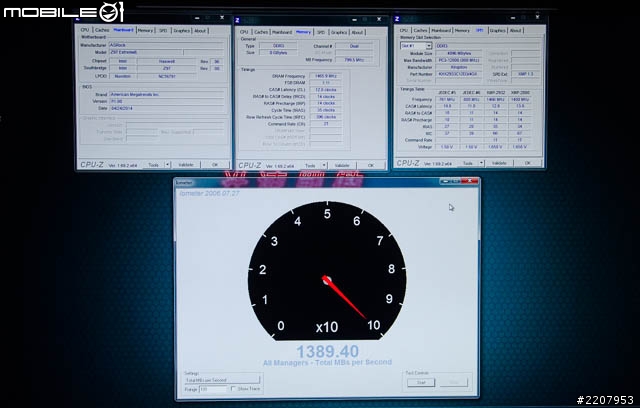Select the Mainboard tab in the SPD CPU-Z window

(x=441, y=30)
